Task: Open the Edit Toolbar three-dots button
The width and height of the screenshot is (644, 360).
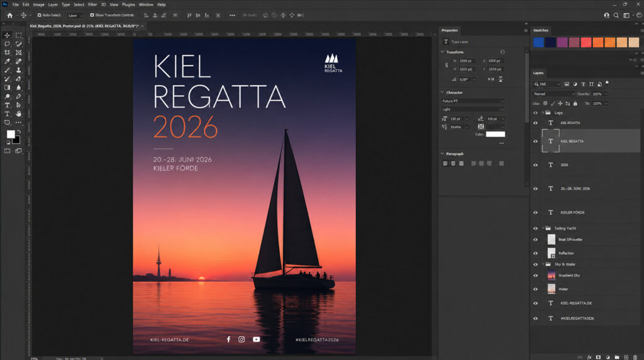Action: 18,123
